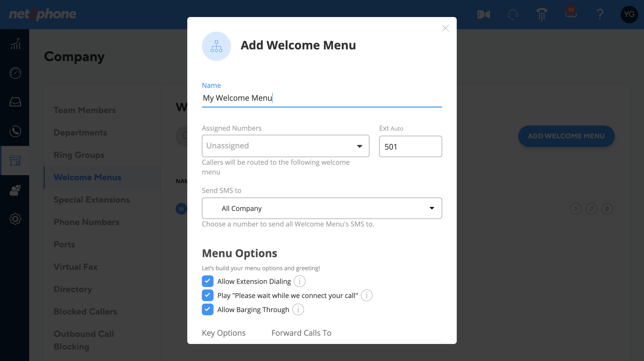Image resolution: width=644 pixels, height=361 pixels.
Task: Open the dashboard gauge icon in sidebar
Action: pyautogui.click(x=15, y=73)
